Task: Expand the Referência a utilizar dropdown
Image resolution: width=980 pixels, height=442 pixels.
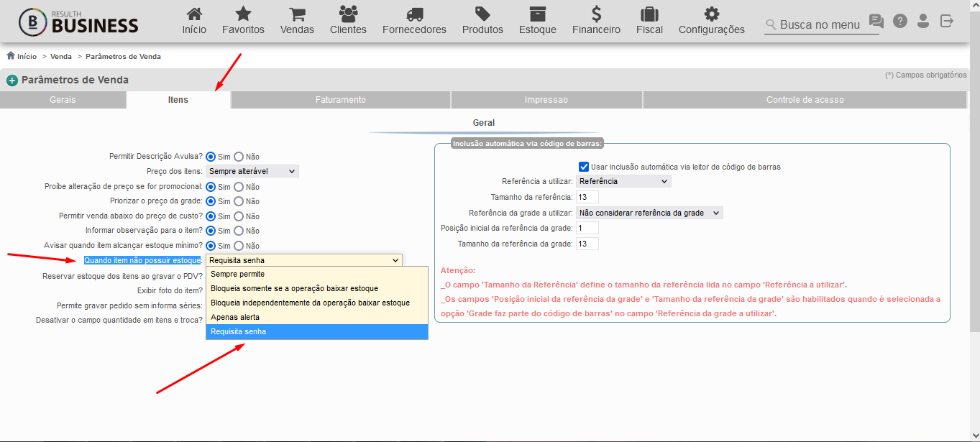Action: coord(623,181)
